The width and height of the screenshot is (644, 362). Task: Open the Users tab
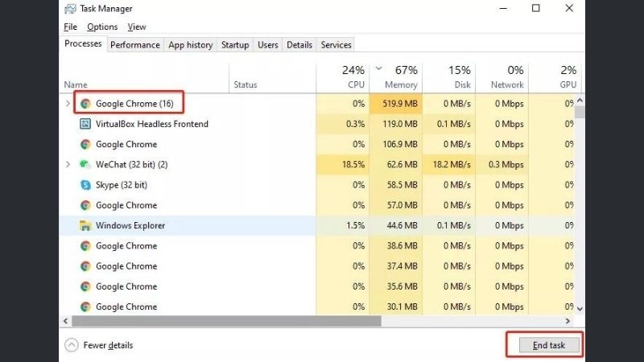[x=268, y=45]
